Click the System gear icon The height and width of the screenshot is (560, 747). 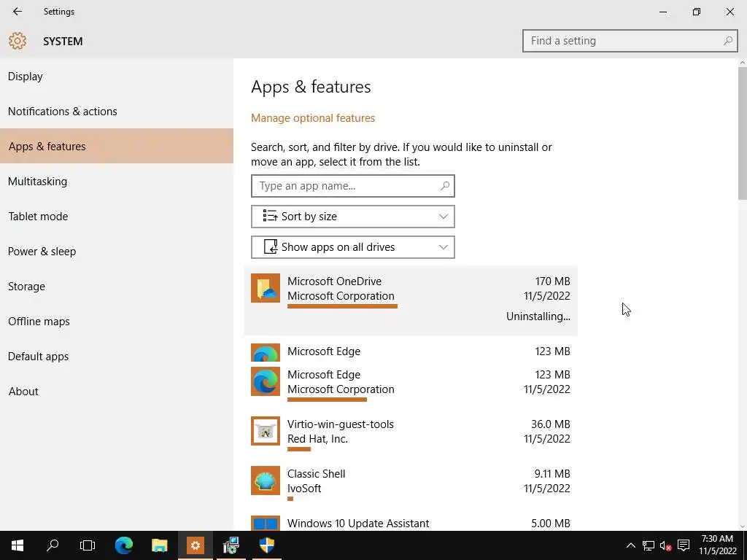[18, 41]
